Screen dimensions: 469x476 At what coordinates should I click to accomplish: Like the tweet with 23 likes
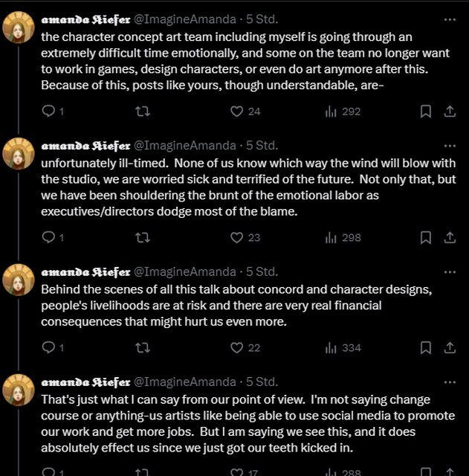pyautogui.click(x=237, y=238)
